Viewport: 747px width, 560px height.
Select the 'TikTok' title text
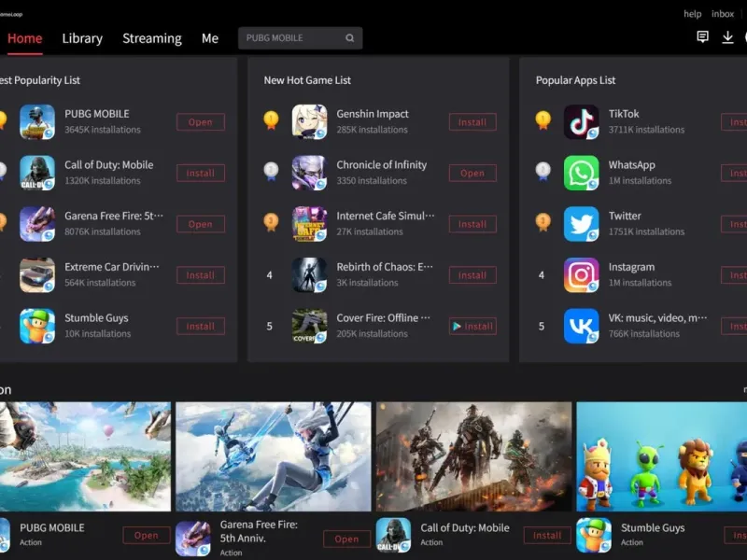(624, 114)
